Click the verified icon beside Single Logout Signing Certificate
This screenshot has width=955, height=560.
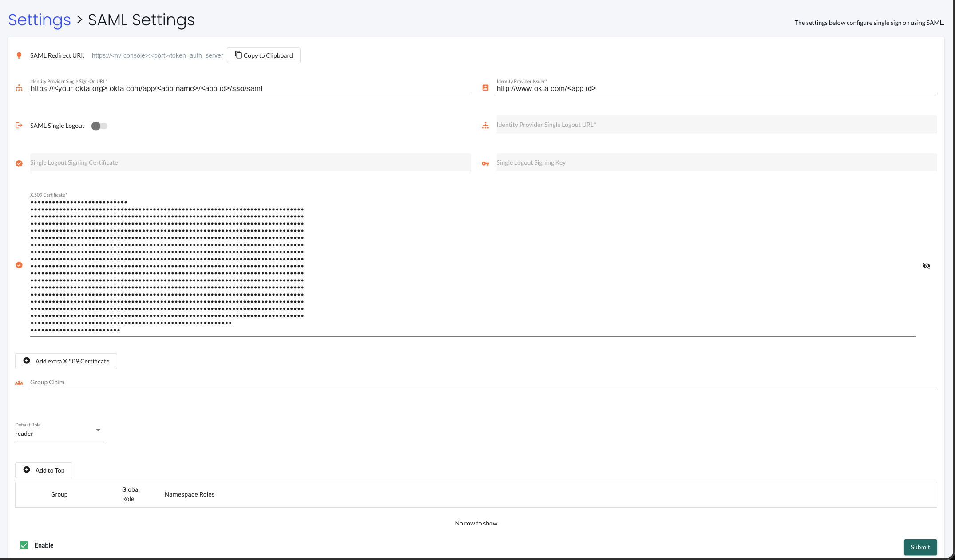tap(19, 163)
